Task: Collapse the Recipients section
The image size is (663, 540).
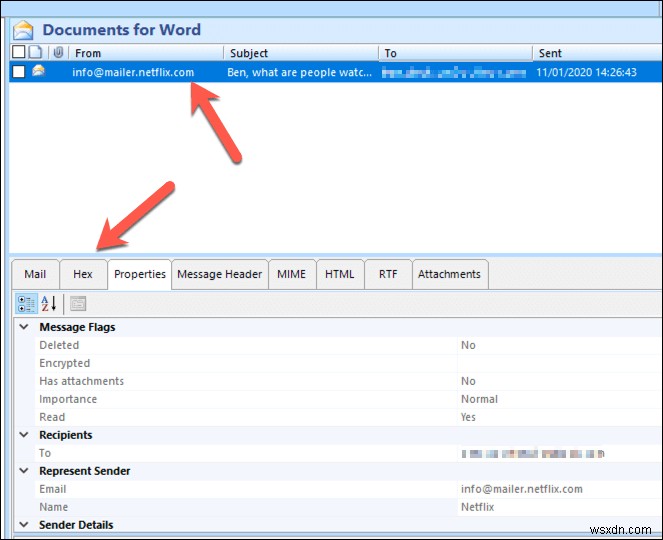Action: (x=22, y=435)
